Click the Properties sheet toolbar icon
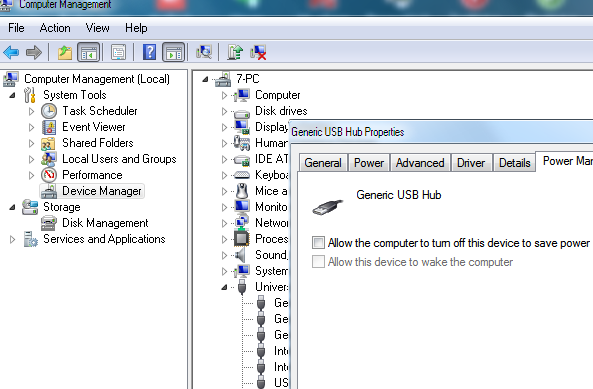593x389 pixels. tap(118, 52)
